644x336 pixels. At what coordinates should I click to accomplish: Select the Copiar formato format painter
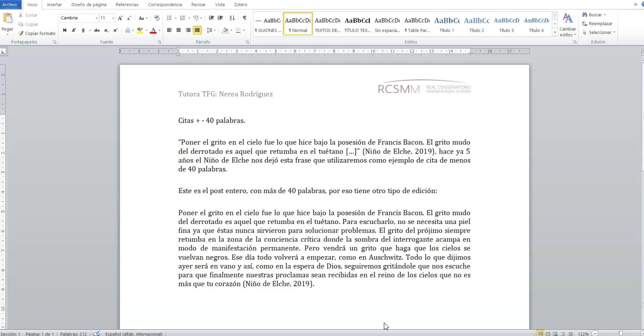click(36, 34)
